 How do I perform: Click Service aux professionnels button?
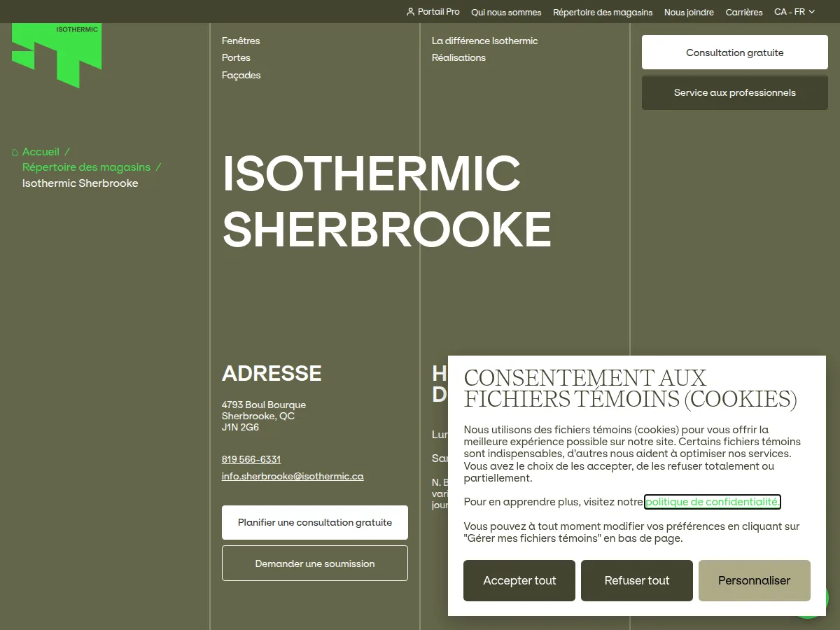pos(735,92)
